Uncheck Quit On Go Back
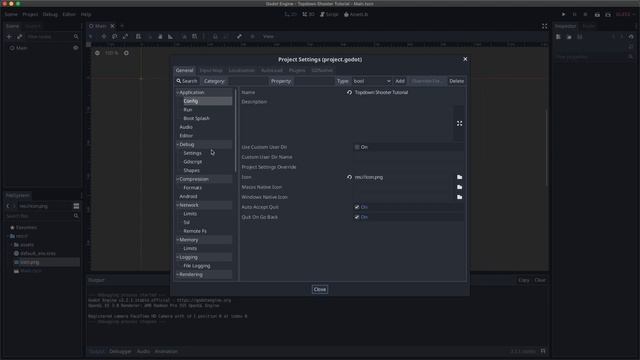 tap(357, 217)
